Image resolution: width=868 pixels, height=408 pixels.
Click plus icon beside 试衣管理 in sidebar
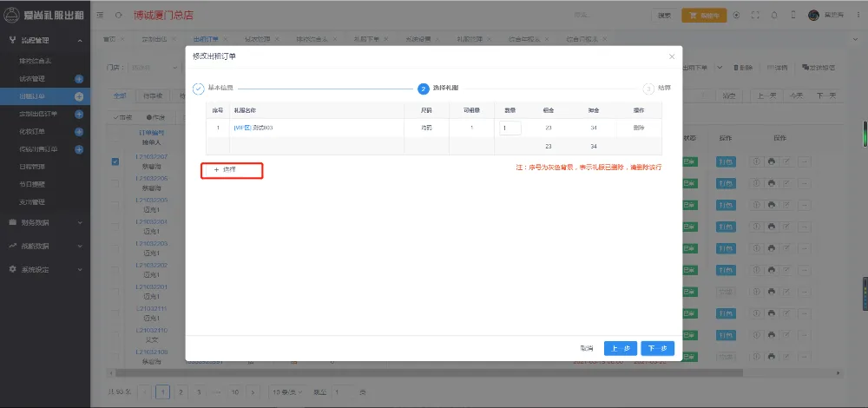[79, 79]
